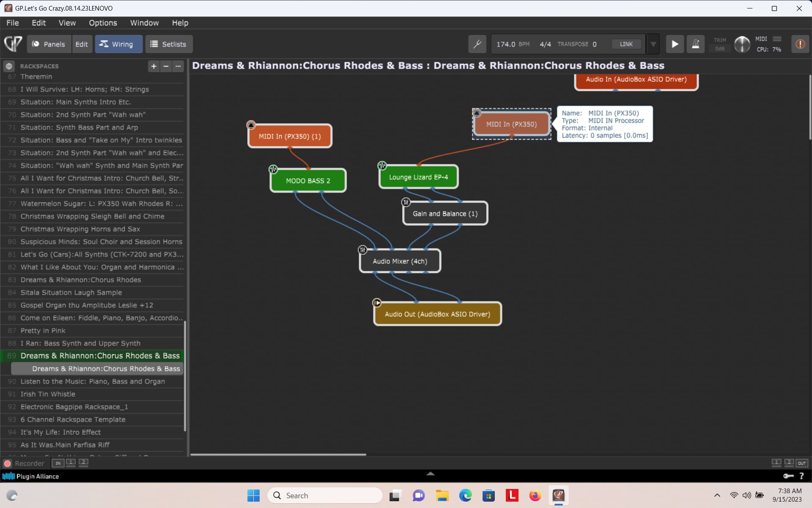The height and width of the screenshot is (508, 812).
Task: Open the tuner tool icon
Action: (477, 44)
